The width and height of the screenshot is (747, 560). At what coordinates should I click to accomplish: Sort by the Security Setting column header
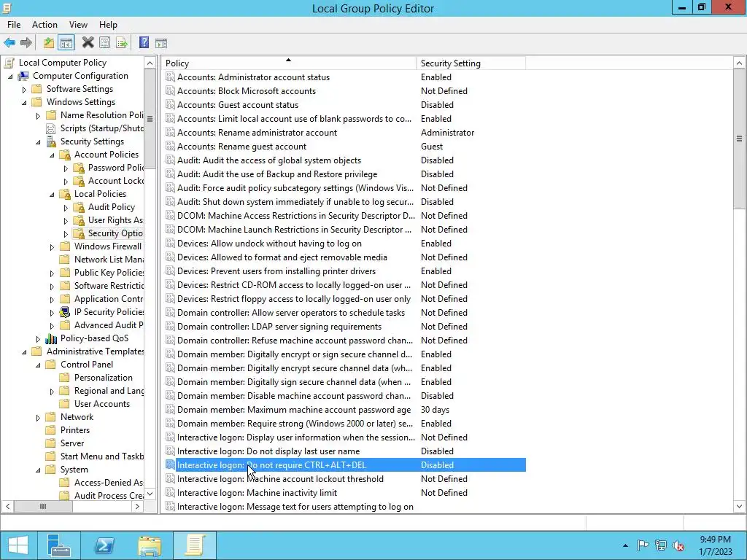click(x=471, y=63)
